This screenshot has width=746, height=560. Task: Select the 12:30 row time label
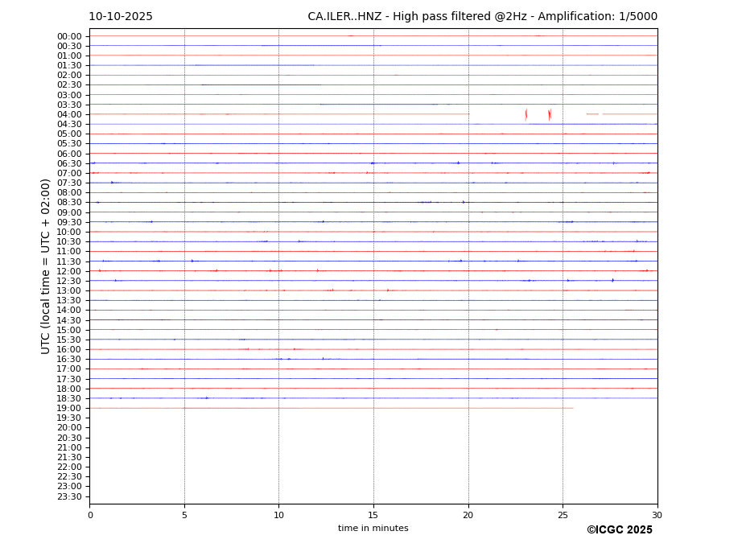point(69,281)
